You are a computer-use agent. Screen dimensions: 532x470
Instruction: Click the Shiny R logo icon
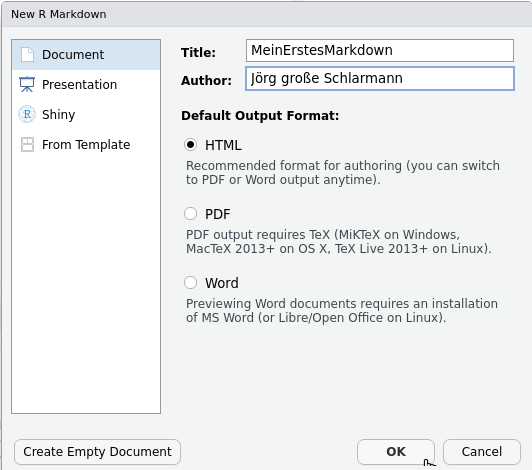tap(27, 114)
